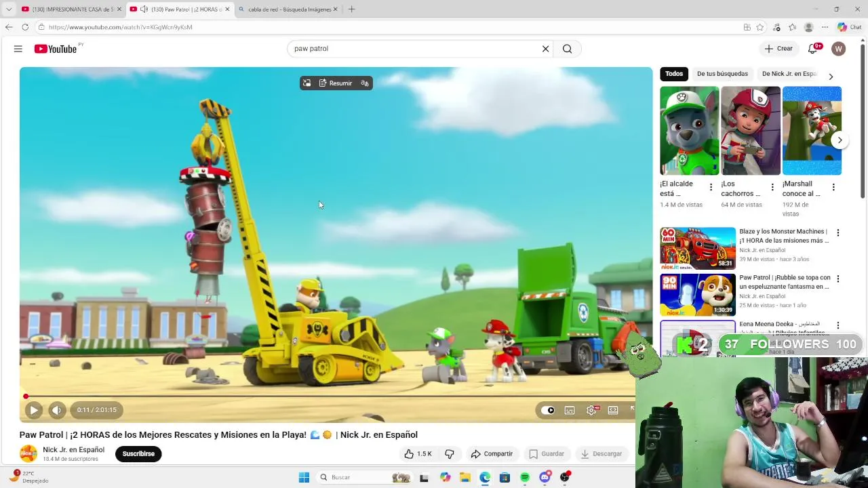The image size is (868, 488).
Task: Open Spotify from the taskbar
Action: click(525, 477)
